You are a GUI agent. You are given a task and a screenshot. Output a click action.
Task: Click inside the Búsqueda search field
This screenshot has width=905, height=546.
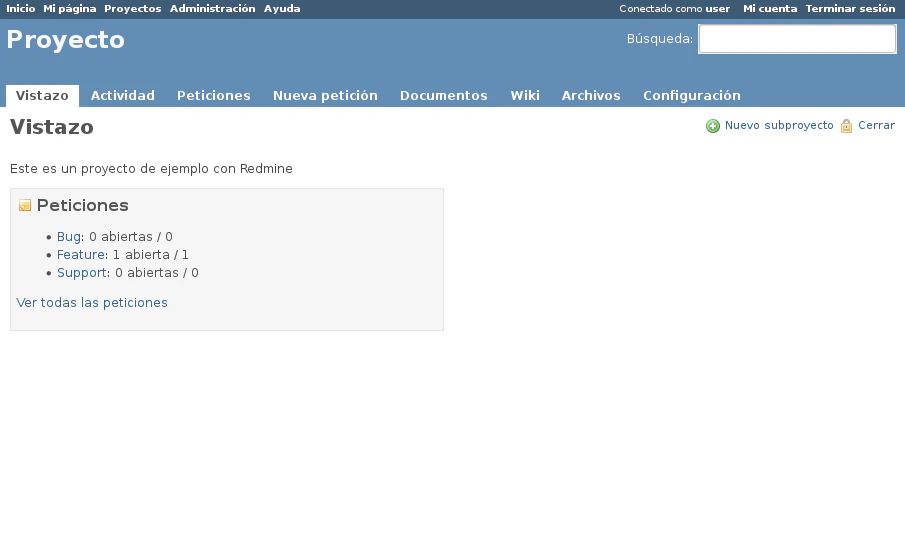pos(796,39)
